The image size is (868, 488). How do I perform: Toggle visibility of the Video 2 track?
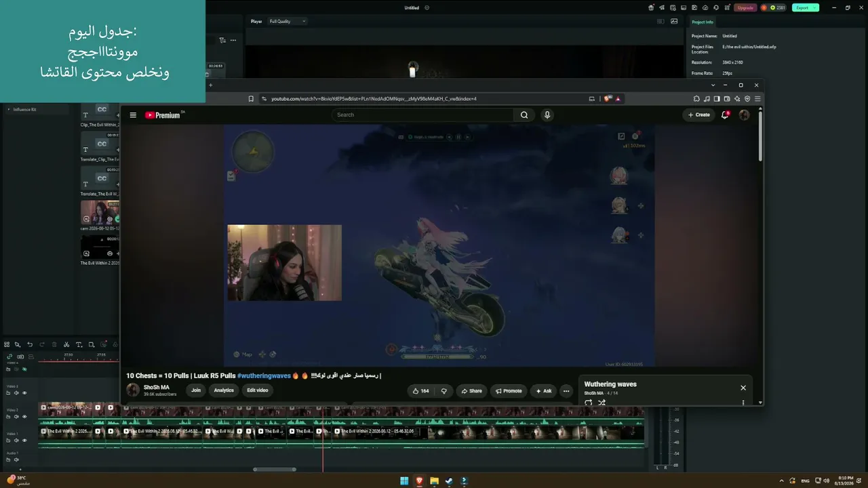tap(24, 417)
